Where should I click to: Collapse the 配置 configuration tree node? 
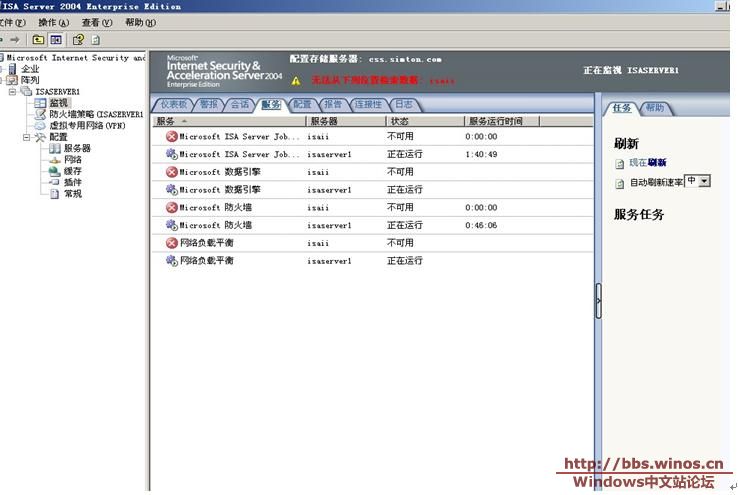click(26, 137)
